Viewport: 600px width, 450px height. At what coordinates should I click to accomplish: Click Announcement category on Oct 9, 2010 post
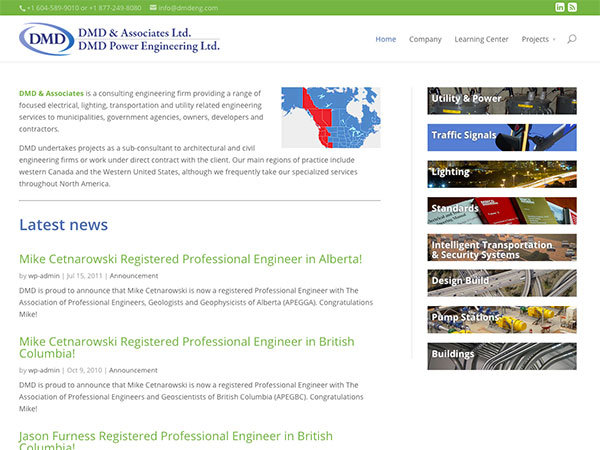pos(133,370)
